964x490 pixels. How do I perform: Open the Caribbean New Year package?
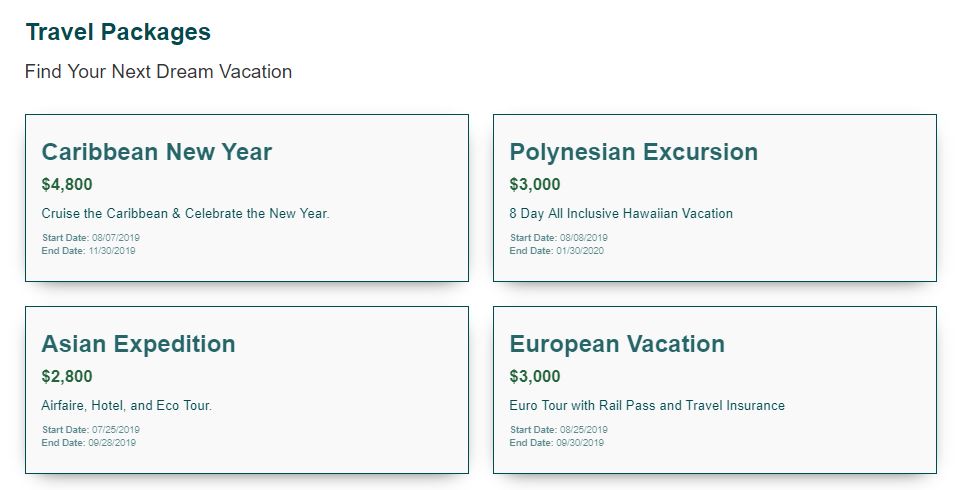click(156, 152)
